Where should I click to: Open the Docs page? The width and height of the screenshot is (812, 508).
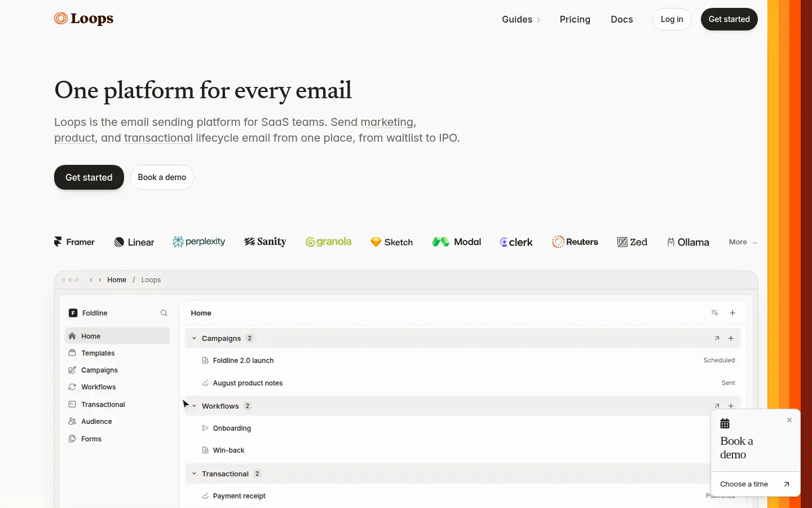(622, 19)
